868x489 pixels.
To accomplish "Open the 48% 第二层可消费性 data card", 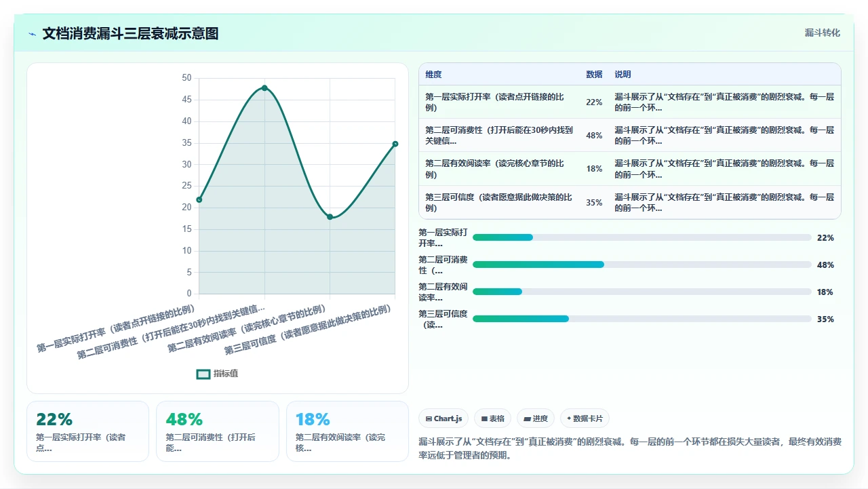I will (x=217, y=431).
